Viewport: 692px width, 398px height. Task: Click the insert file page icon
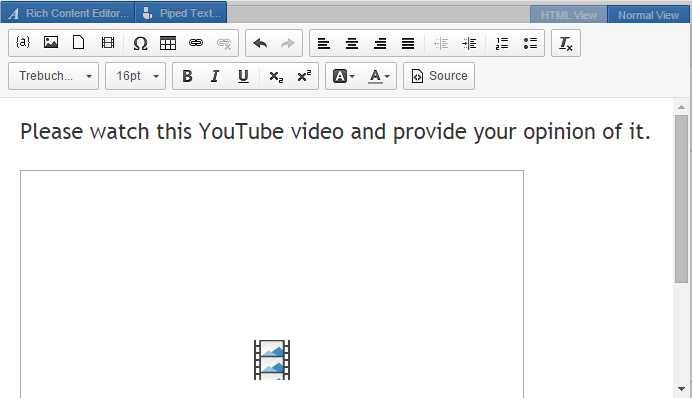[79, 43]
